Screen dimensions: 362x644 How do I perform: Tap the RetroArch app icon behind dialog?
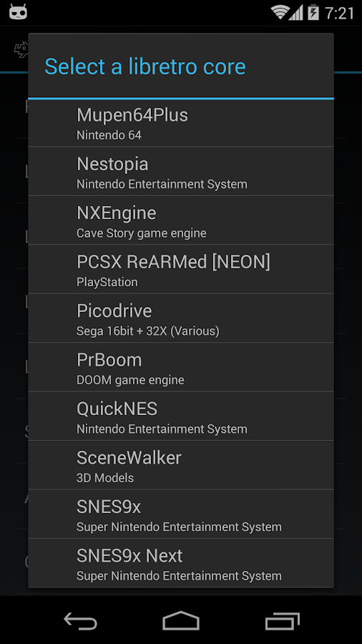pos(21,49)
